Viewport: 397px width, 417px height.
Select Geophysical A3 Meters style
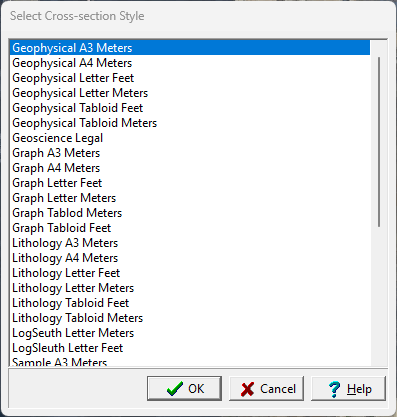point(190,48)
